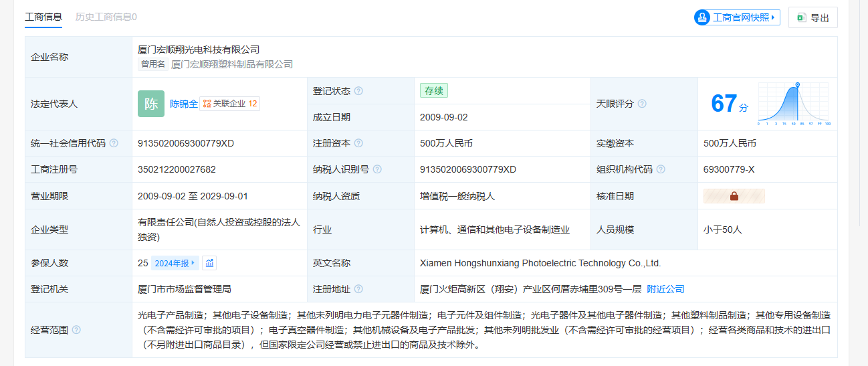Open 工商官网快照 snapshot
This screenshot has height=366, width=868.
[737, 17]
